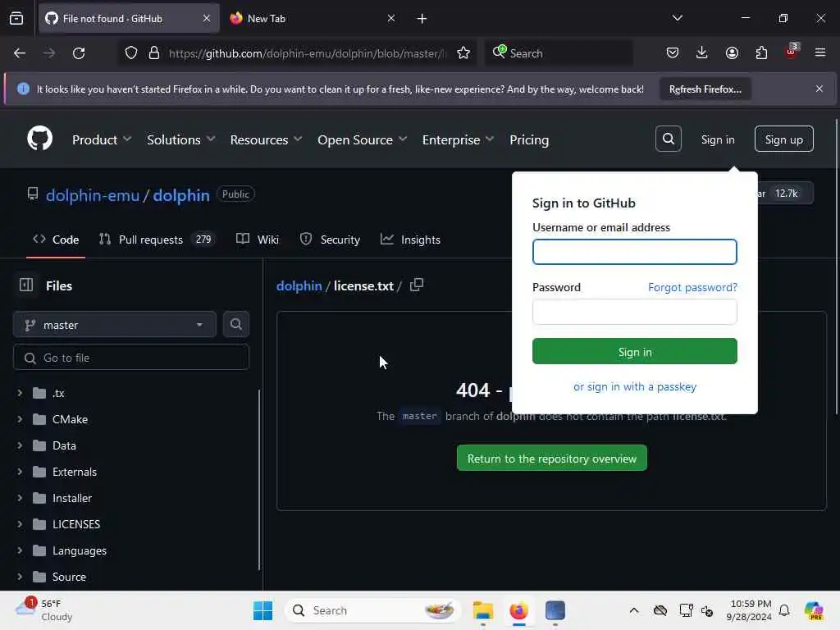Expand the .tx folder
Viewport: 840px width, 630px height.
click(x=20, y=393)
